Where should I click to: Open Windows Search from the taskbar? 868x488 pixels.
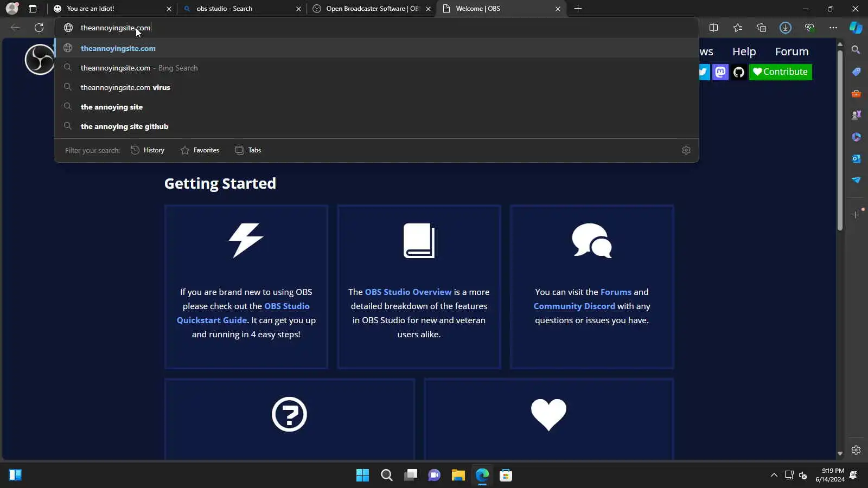pyautogui.click(x=386, y=476)
